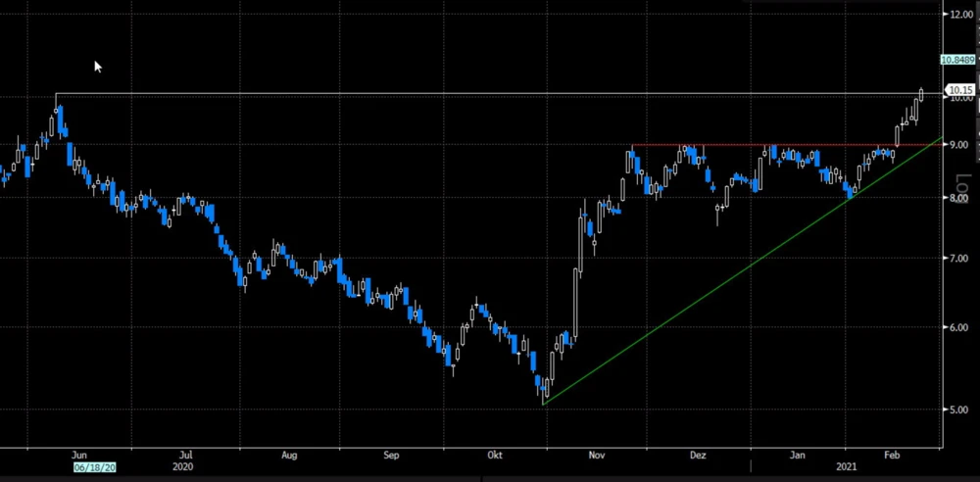Click the cyan 10.8489 price label
The width and height of the screenshot is (980, 482).
click(x=957, y=60)
